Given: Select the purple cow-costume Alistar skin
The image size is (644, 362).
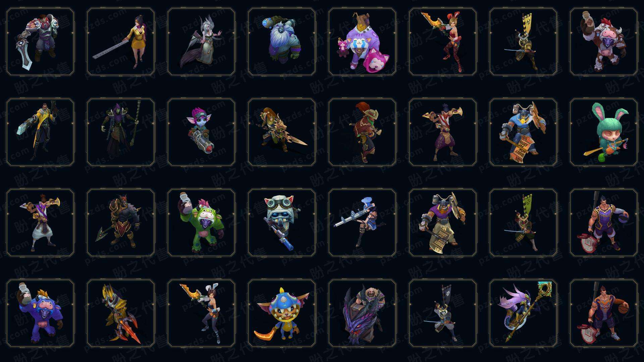Looking at the screenshot, I should [x=40, y=313].
